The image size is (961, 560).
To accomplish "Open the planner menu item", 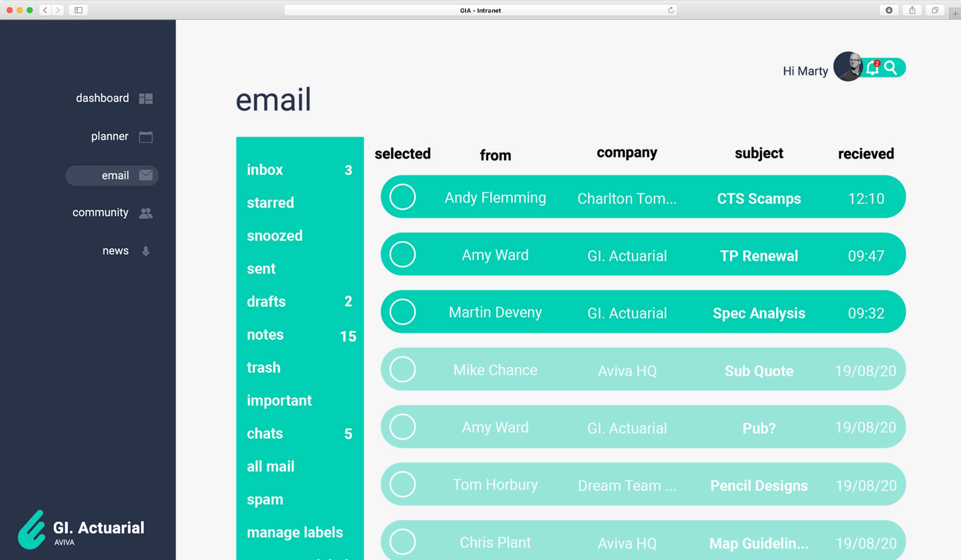I will coord(110,136).
